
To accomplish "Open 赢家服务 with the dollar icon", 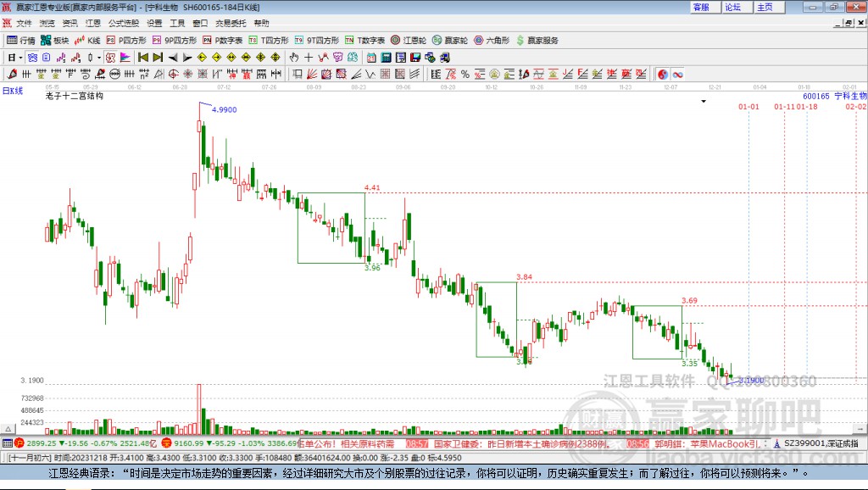I will click(537, 40).
